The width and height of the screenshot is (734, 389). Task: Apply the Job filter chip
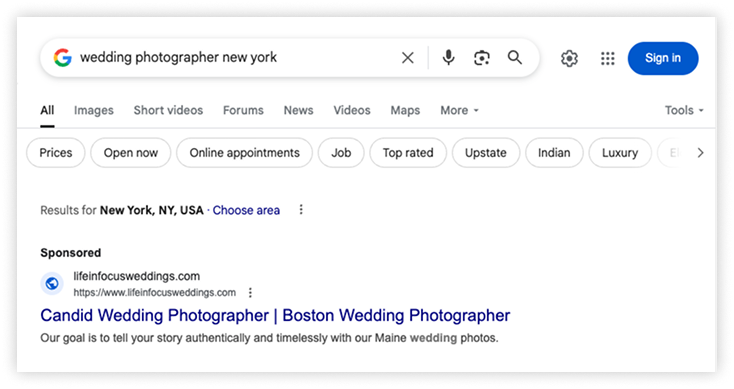(341, 153)
